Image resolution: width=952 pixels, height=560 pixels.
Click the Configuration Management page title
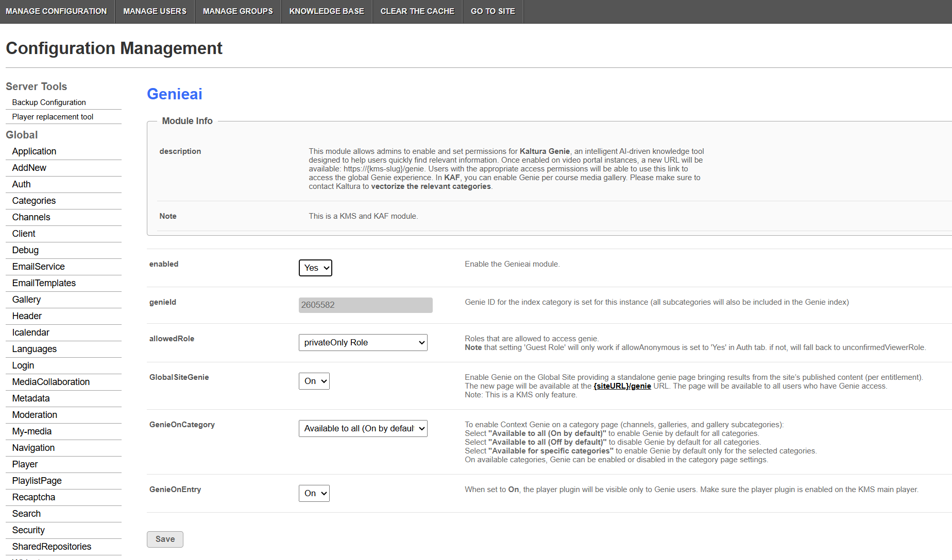coord(114,48)
